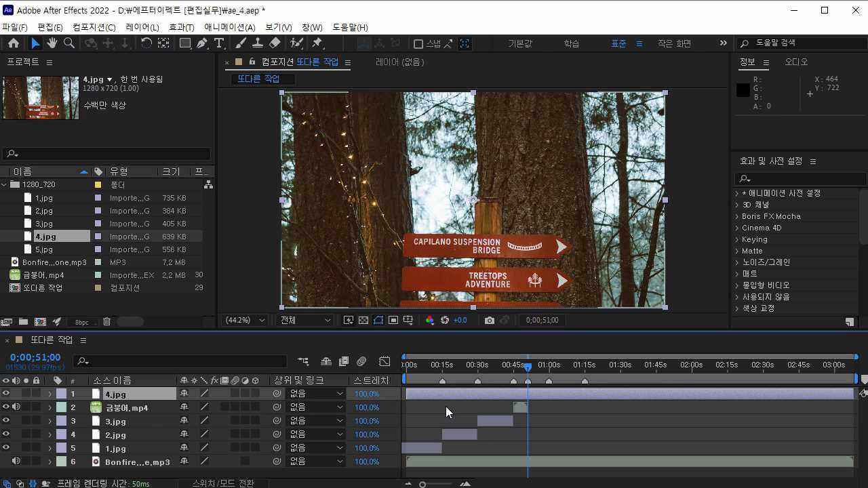
Task: Switch to the 학습 workspace
Action: tap(572, 43)
